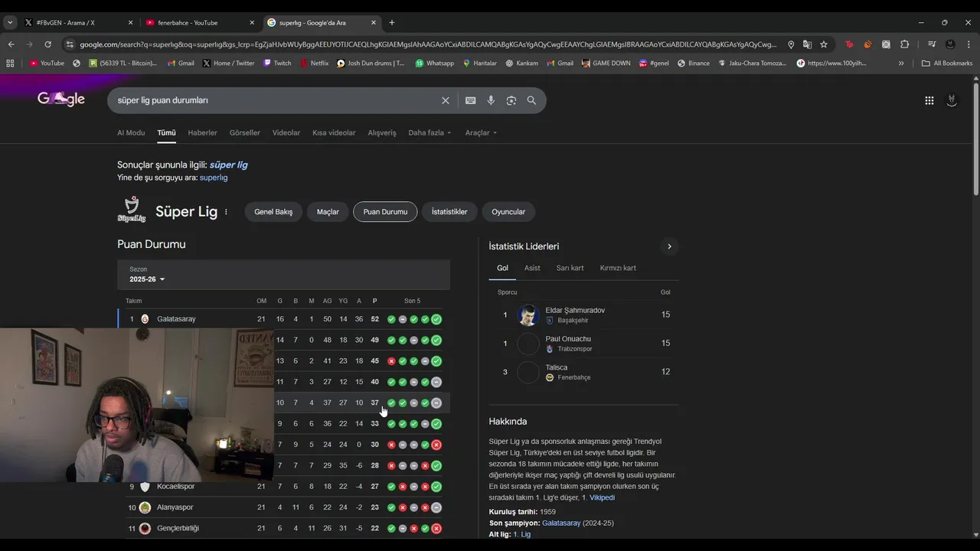Open the Google account avatar

click(952, 100)
